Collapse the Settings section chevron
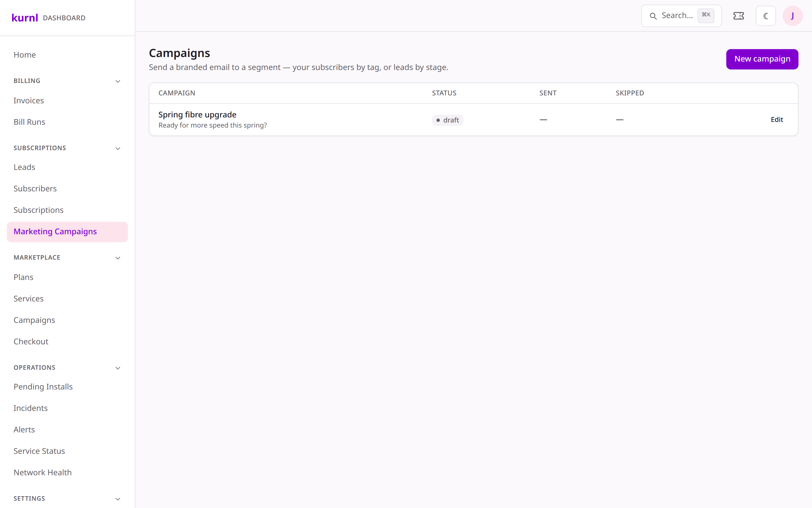This screenshot has width=812, height=508. tap(118, 499)
